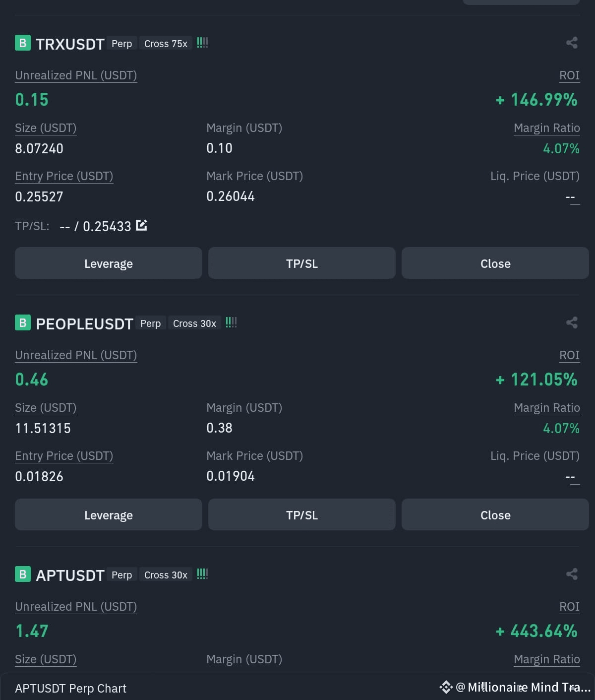Screen dimensions: 595x700
Task: Close the PEOPLEUSDT position
Action: click(495, 514)
